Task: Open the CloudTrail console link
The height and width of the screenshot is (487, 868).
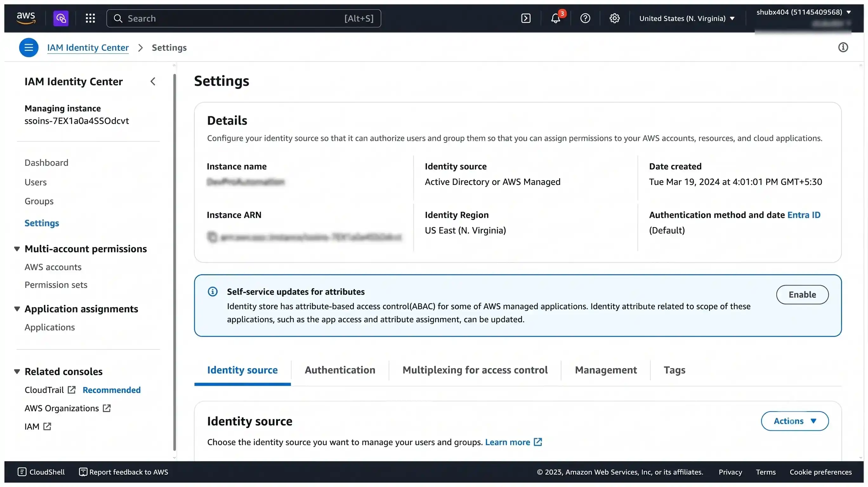Action: (44, 390)
